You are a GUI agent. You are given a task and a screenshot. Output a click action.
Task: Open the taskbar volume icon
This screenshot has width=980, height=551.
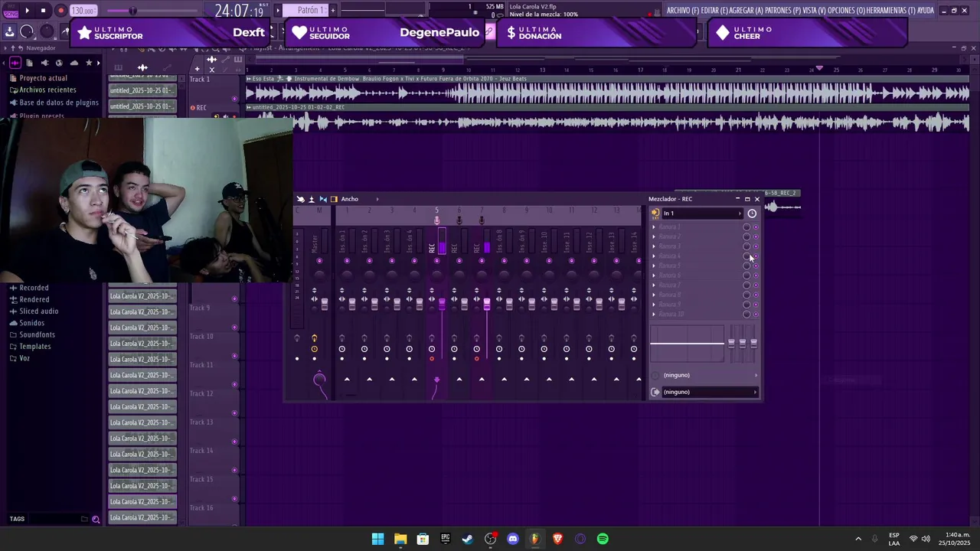tap(926, 539)
